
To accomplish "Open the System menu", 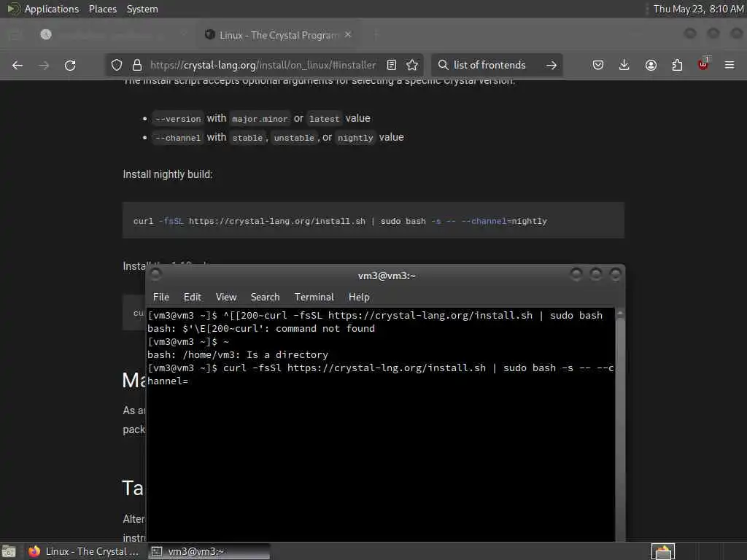I will 142,9.
